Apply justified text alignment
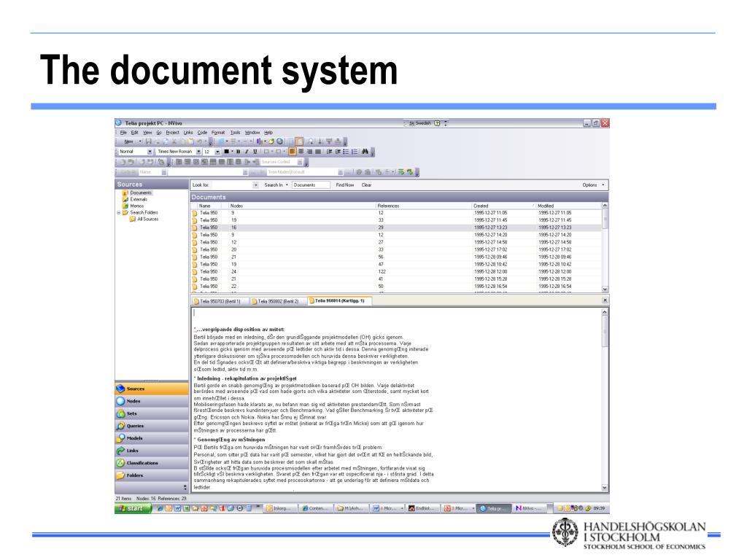 pyautogui.click(x=318, y=152)
